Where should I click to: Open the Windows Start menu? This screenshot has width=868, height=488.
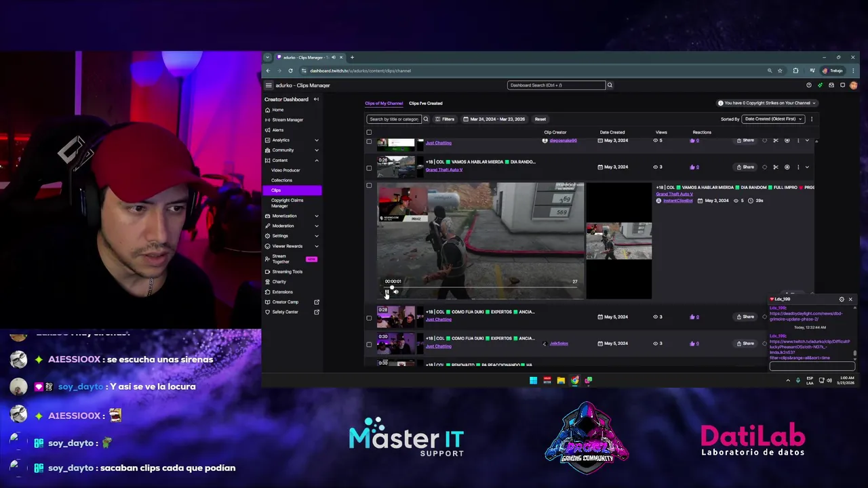[534, 380]
